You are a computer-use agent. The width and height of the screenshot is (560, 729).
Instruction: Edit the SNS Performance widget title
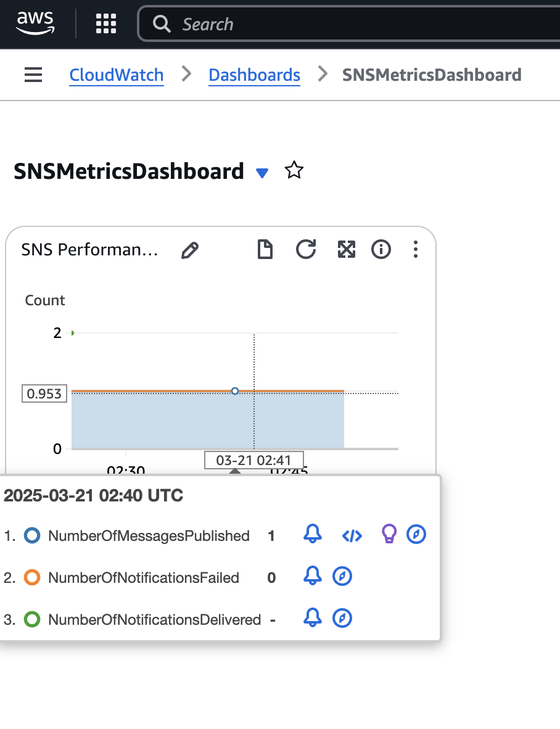[x=190, y=250]
